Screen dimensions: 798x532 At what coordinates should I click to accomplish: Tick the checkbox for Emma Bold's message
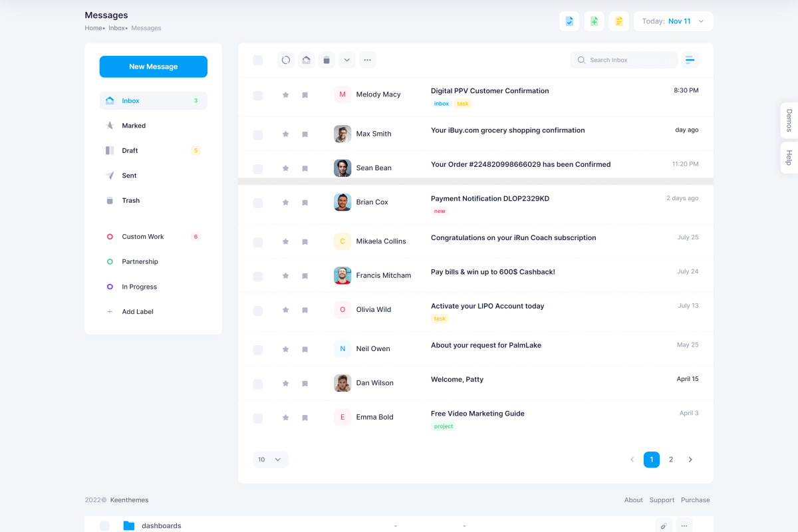(x=258, y=418)
